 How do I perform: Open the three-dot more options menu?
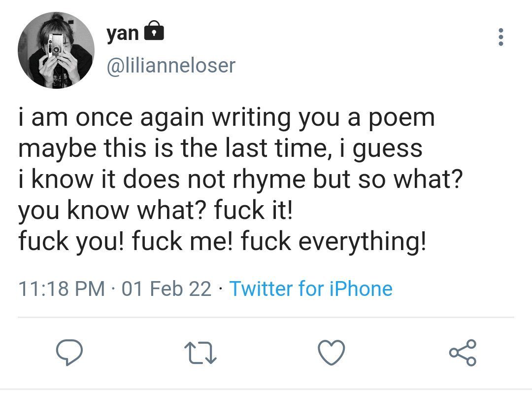pos(500,37)
